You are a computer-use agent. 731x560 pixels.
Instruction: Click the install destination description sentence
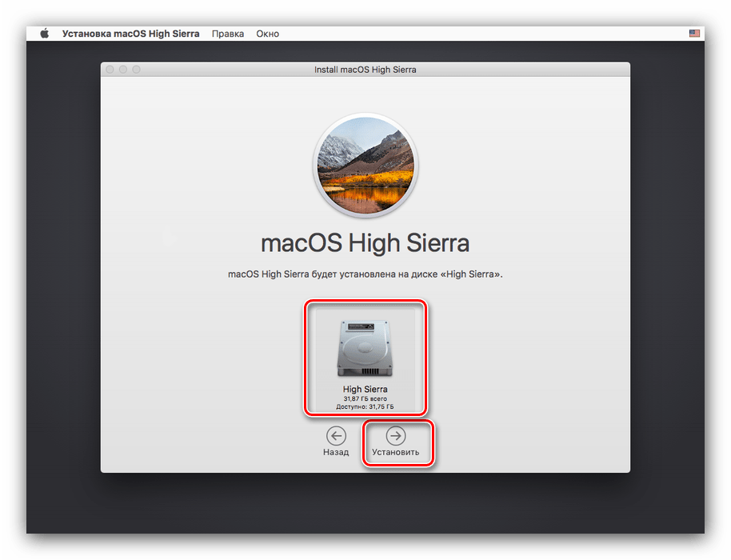(x=365, y=274)
